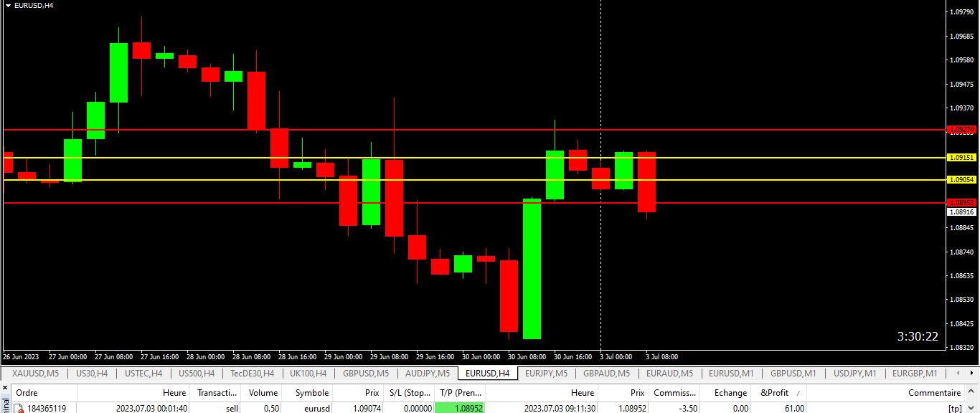This screenshot has height=413, width=980.
Task: Click the close Prix header beside Commiss...
Action: [x=624, y=393]
